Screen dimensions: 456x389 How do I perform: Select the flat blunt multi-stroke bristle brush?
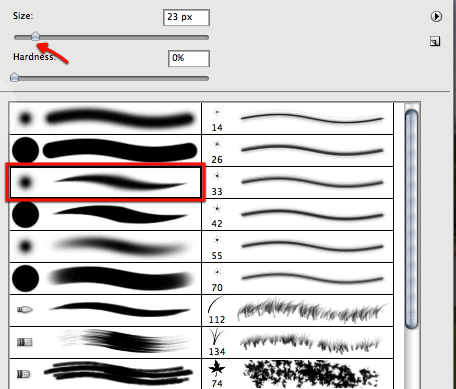[x=105, y=374]
